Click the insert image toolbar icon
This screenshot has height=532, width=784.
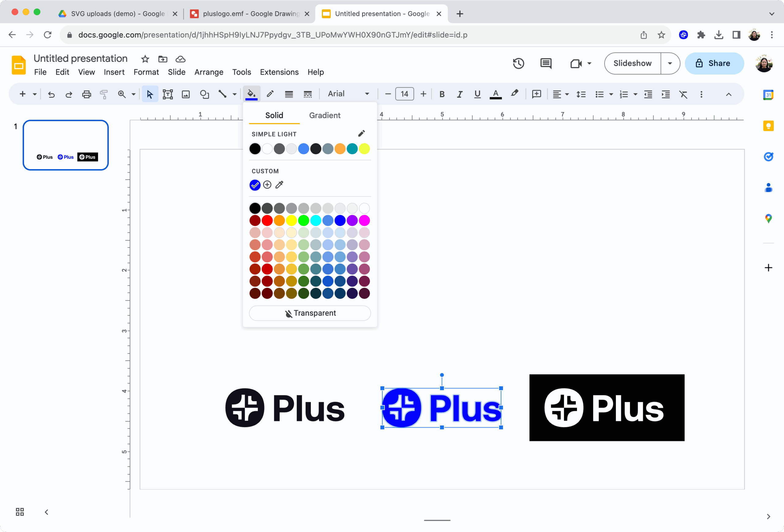click(186, 94)
